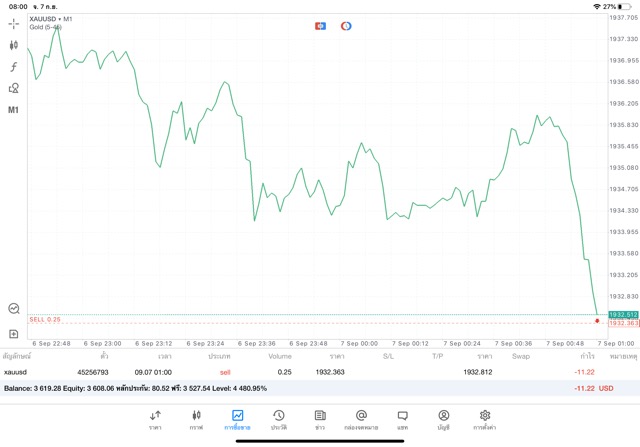
Task: Open the M1 timeframe selector
Action: tap(14, 110)
